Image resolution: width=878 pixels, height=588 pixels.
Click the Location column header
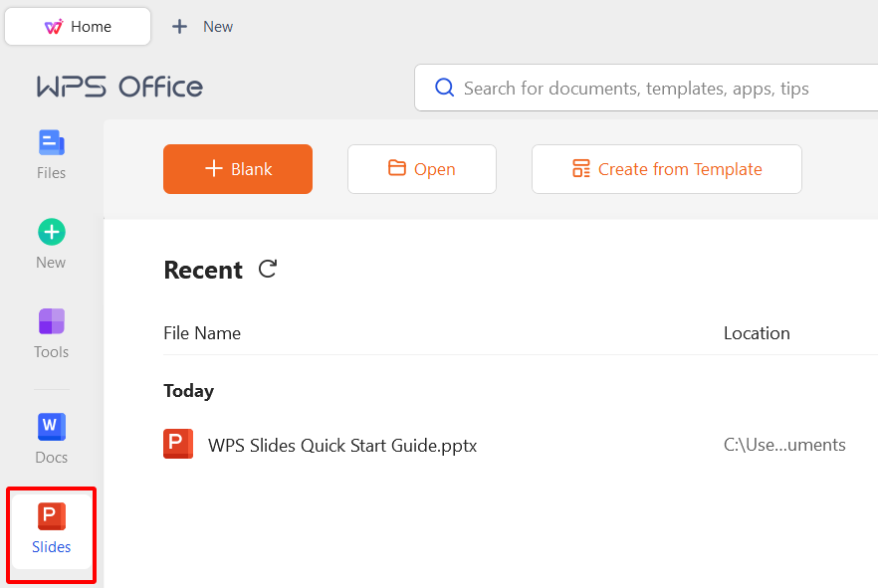click(x=757, y=333)
